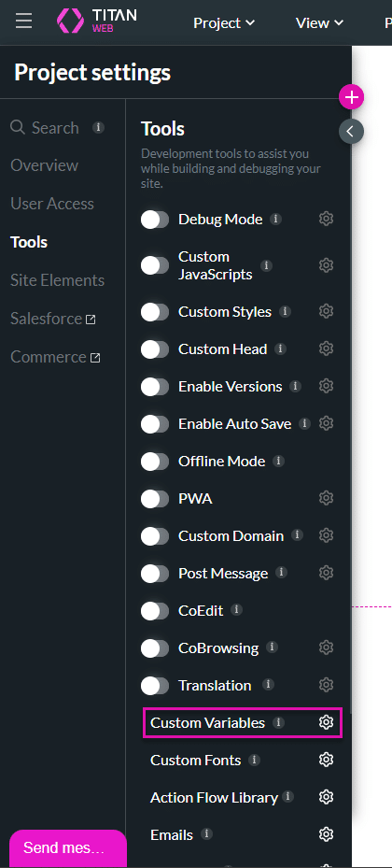Click info icon beside Action Flow Library
Viewport: 392px width, 868px height.
[x=288, y=797]
